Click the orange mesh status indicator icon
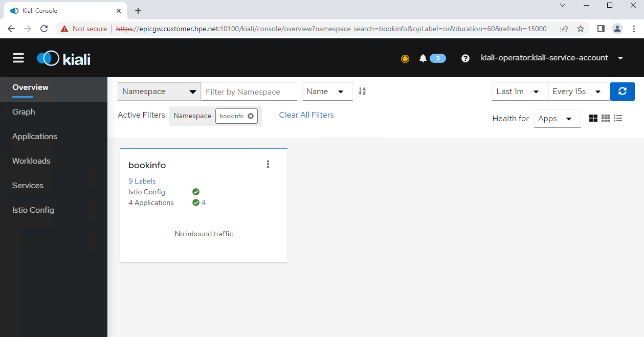 pos(405,58)
